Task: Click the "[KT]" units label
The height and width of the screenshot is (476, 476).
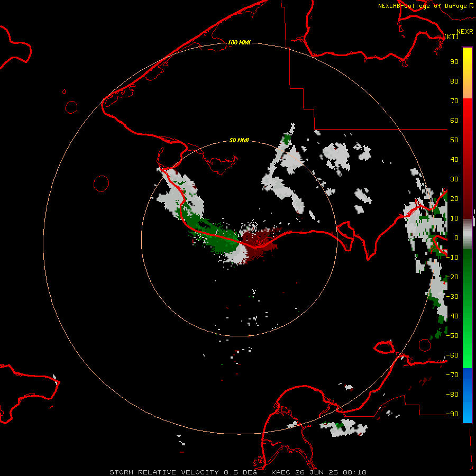Action: coord(452,36)
